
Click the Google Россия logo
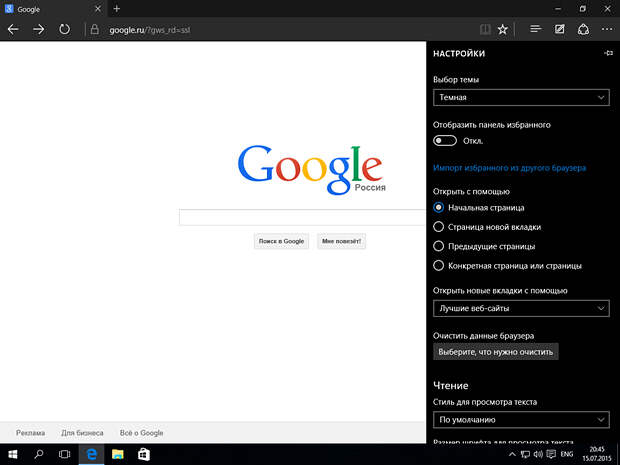[x=311, y=170]
